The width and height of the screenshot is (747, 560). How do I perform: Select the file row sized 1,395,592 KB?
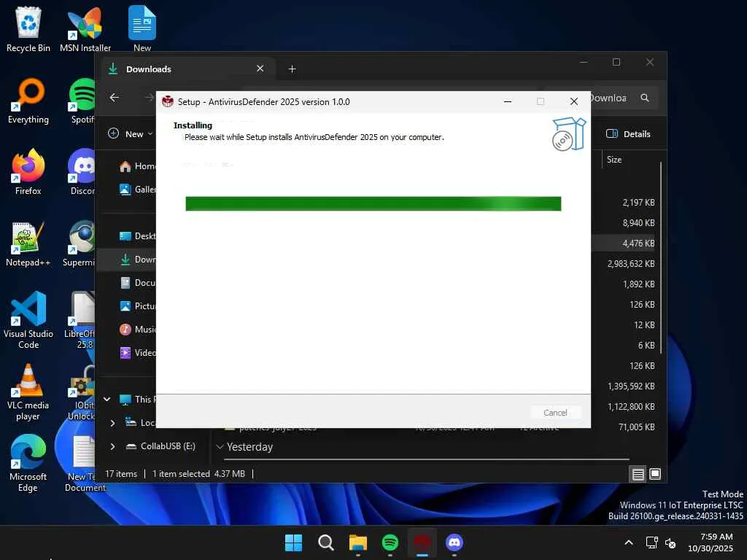(x=623, y=386)
